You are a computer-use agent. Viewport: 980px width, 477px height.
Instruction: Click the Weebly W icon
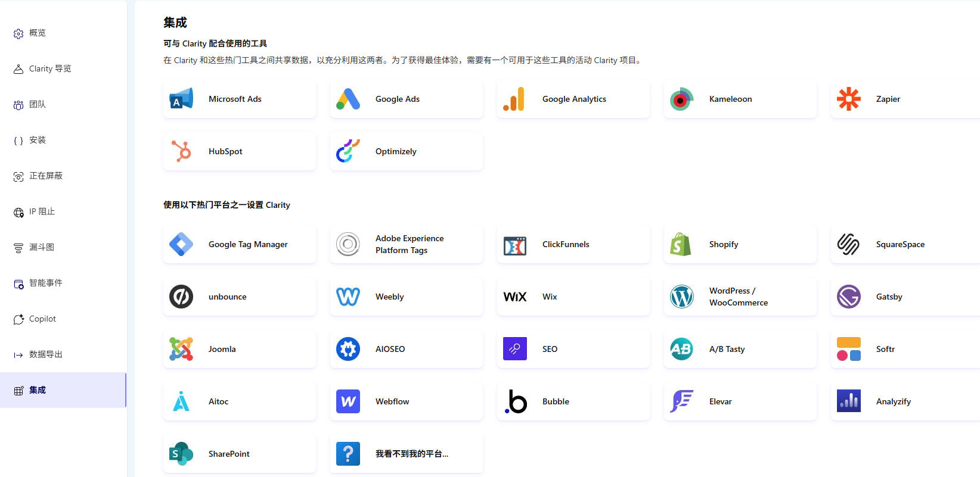tap(348, 297)
